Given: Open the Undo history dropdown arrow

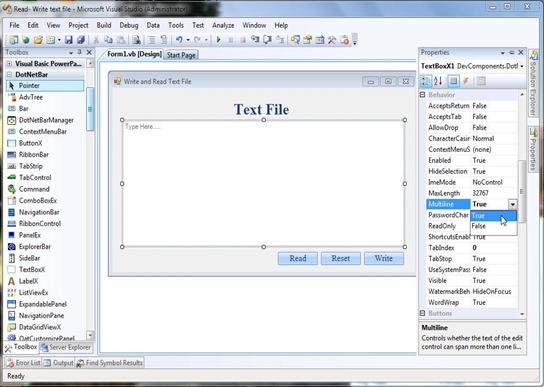Looking at the screenshot, I should coord(188,40).
